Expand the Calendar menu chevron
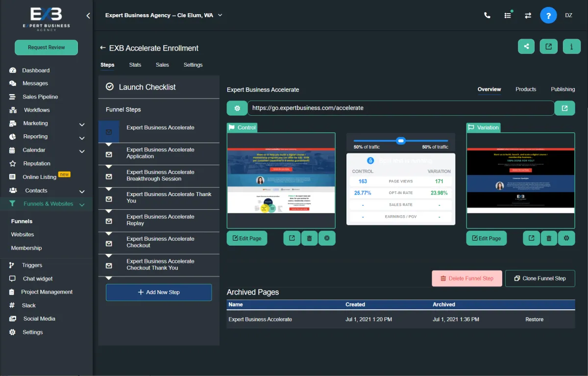 82,151
